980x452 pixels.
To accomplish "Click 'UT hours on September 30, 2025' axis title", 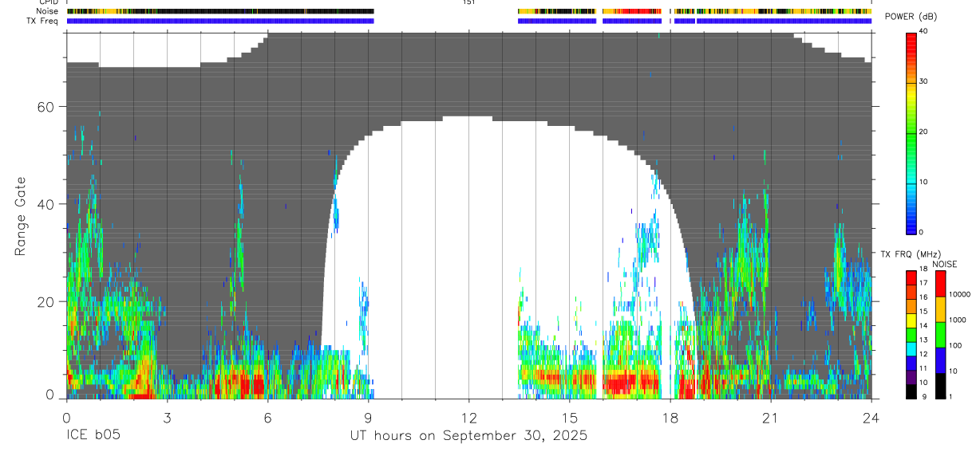I will (468, 436).
